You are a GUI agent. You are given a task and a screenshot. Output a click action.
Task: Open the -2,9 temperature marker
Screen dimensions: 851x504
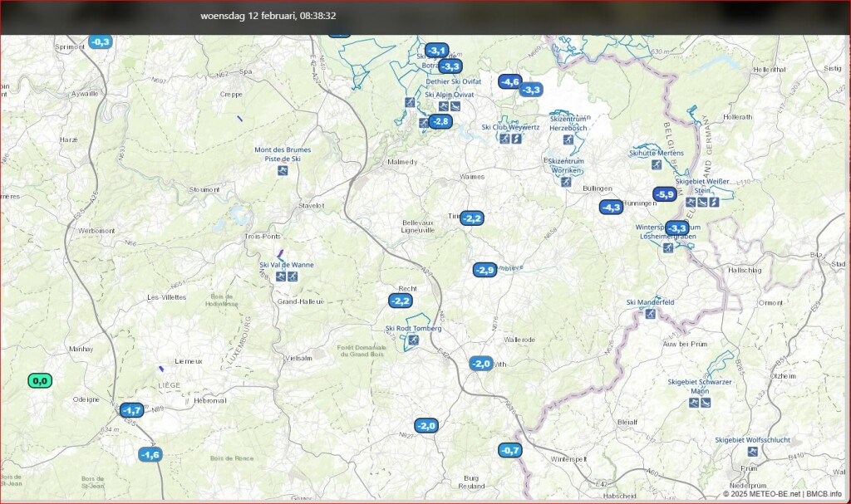[485, 270]
